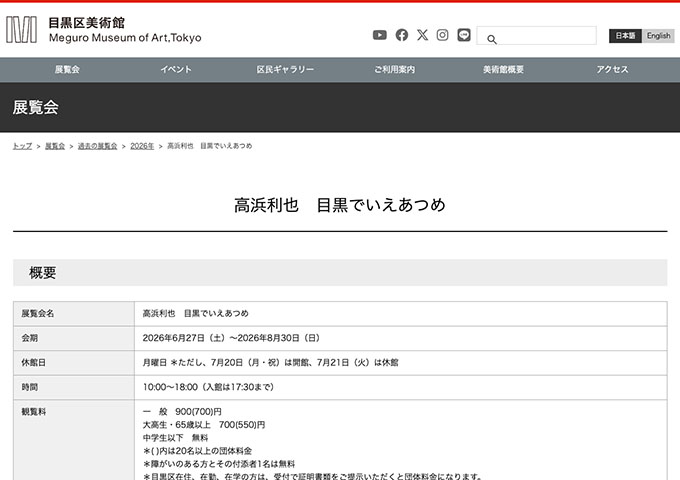This screenshot has width=680, height=480.
Task: Switch language to English
Action: tap(658, 36)
